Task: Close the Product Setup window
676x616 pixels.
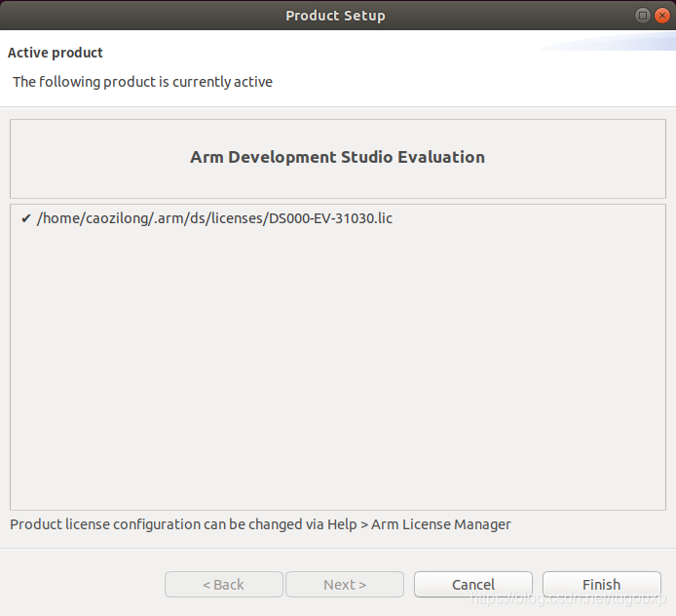Action: click(x=662, y=16)
